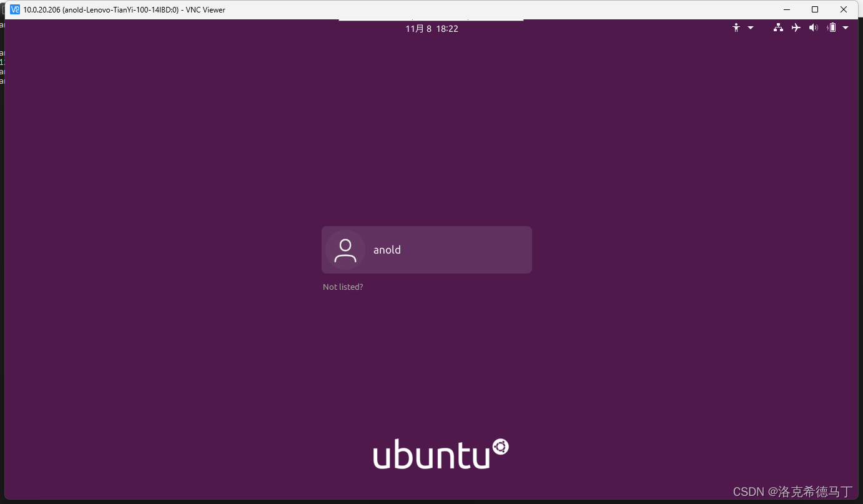The width and height of the screenshot is (863, 504).
Task: Minimize the VNC Viewer window
Action: [786, 9]
